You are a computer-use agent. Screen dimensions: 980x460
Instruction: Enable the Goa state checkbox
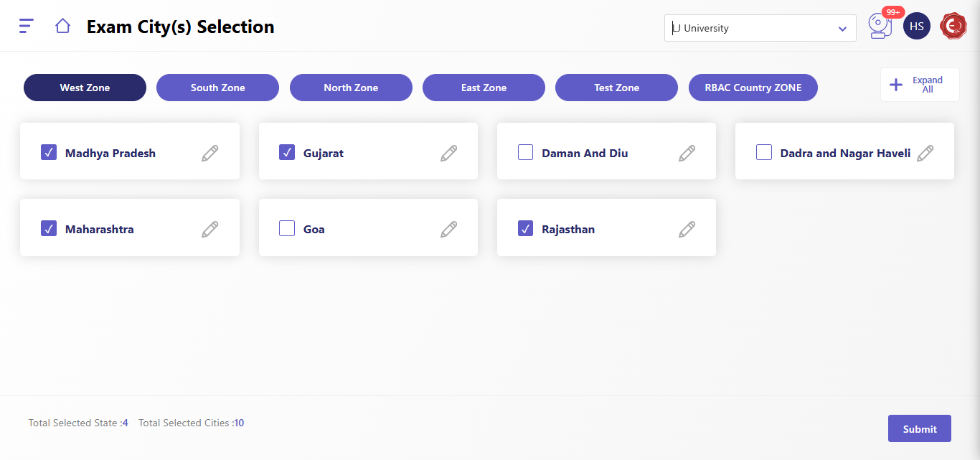coord(287,229)
